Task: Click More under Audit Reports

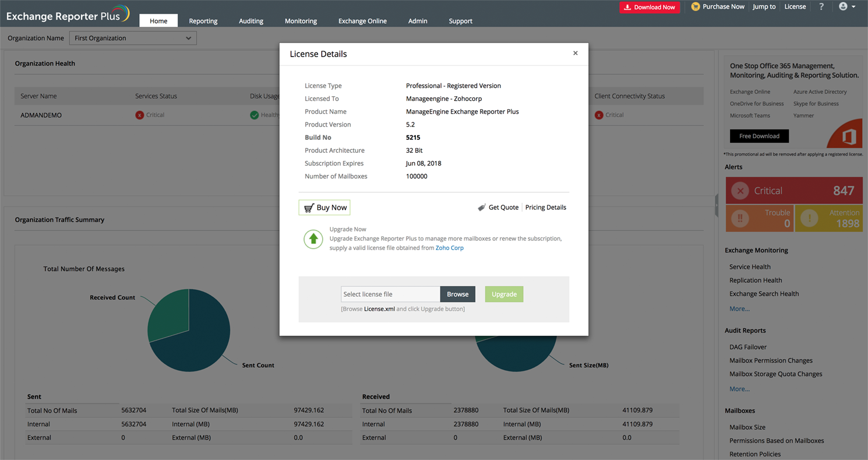Action: 740,389
